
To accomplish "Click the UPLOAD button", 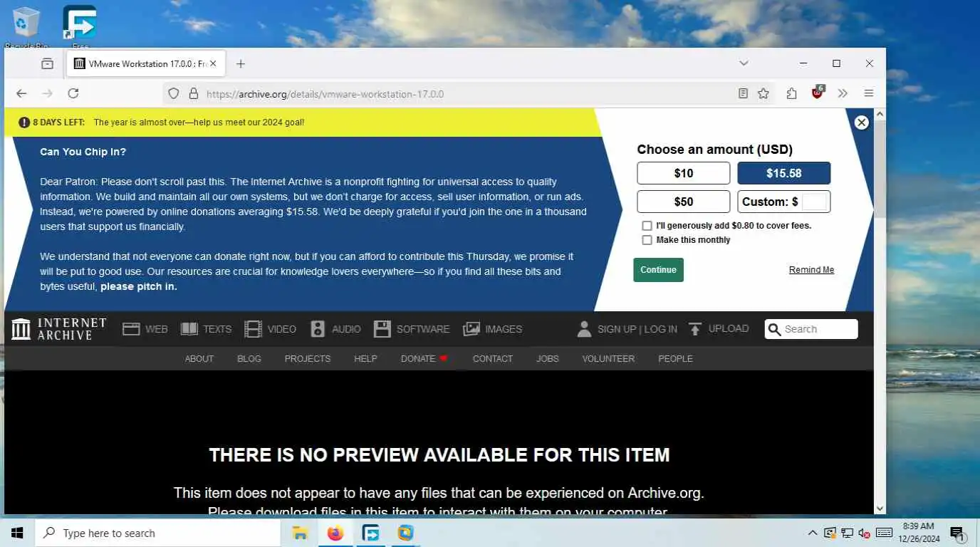I will coord(718,328).
